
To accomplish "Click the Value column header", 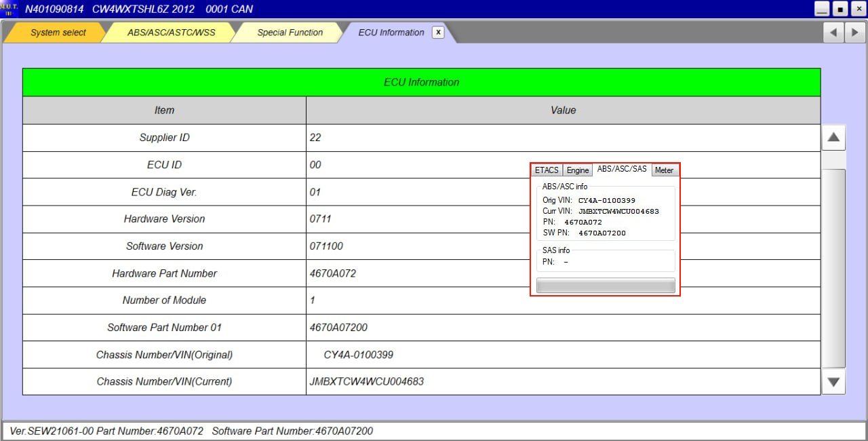I will point(563,110).
